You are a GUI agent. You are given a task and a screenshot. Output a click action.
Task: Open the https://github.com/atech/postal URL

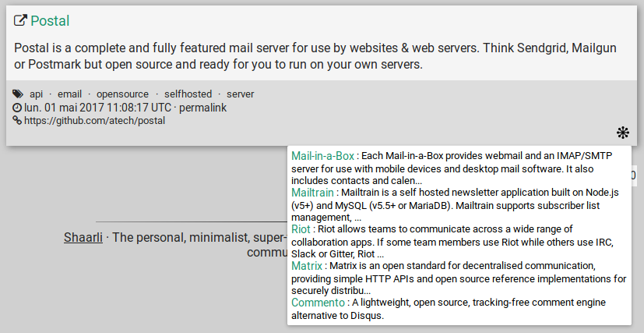click(94, 121)
